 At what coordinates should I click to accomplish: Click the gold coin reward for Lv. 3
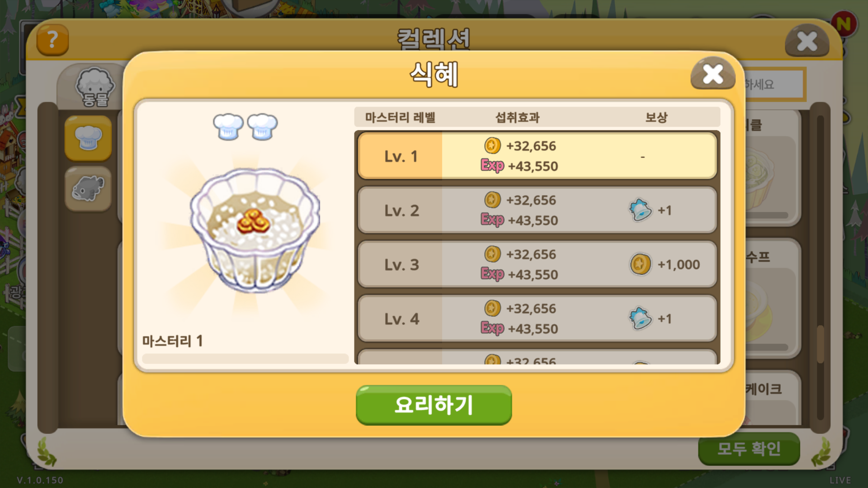pyautogui.click(x=640, y=264)
